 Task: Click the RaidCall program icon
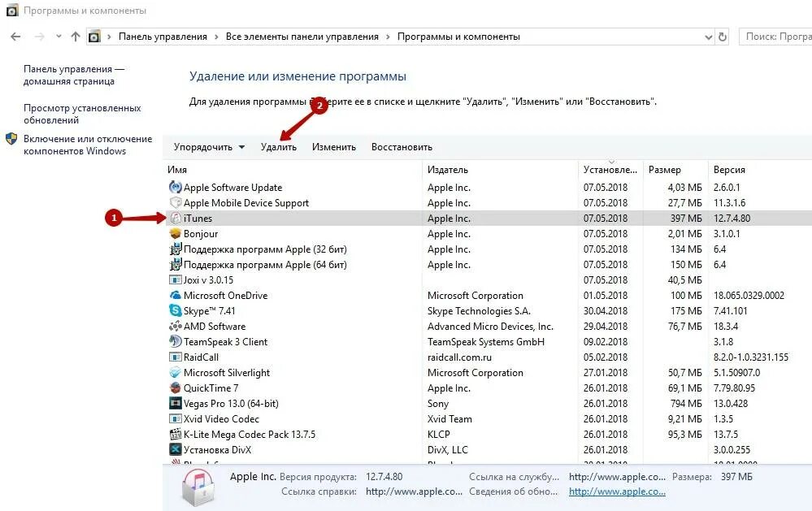click(176, 357)
